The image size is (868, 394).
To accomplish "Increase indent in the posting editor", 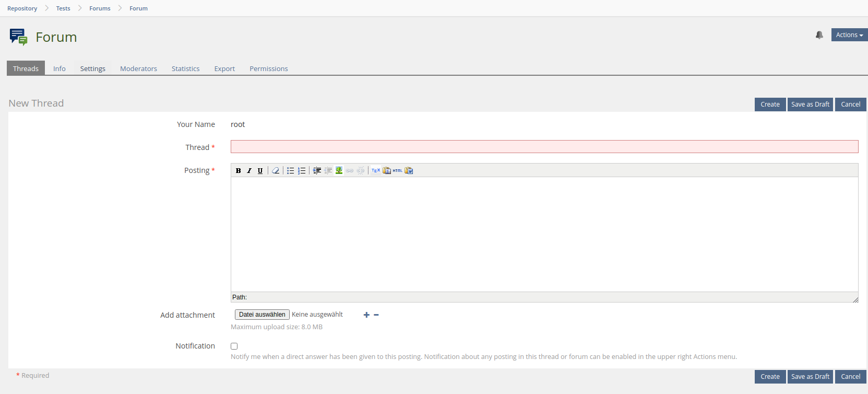I will coord(317,171).
